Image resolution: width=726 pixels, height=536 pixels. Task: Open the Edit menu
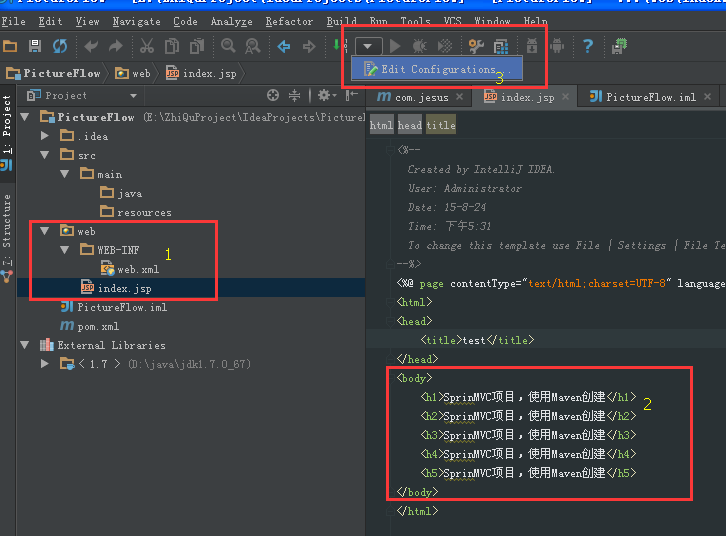[50, 21]
